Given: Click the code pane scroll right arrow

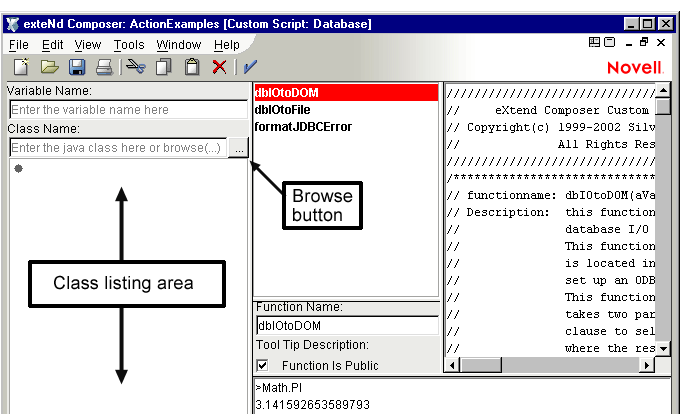Looking at the screenshot, I should pos(647,365).
